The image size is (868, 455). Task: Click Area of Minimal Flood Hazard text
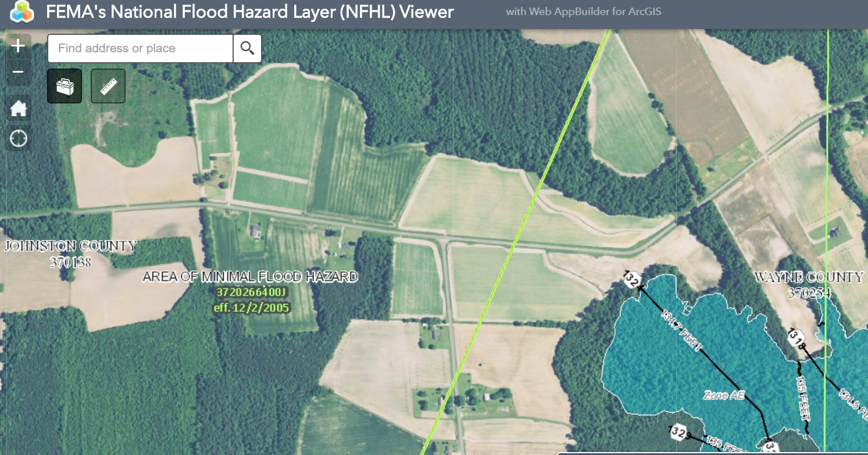[251, 277]
